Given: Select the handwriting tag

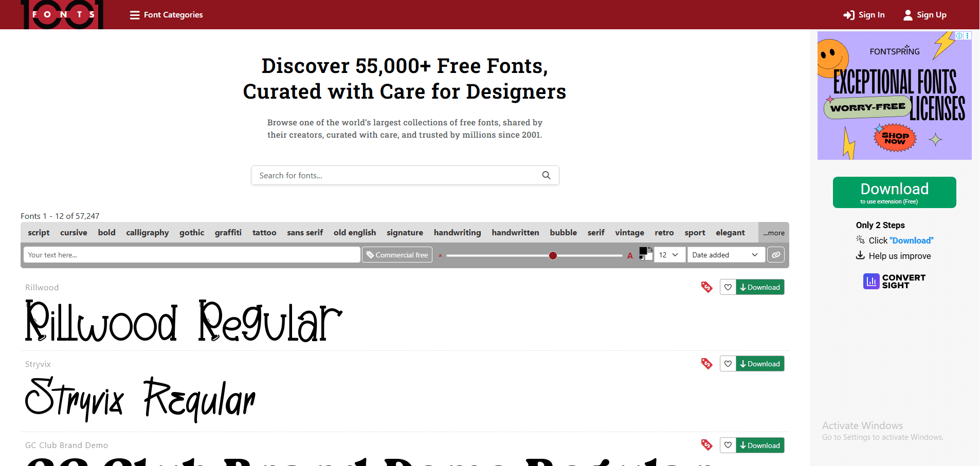Looking at the screenshot, I should 458,232.
